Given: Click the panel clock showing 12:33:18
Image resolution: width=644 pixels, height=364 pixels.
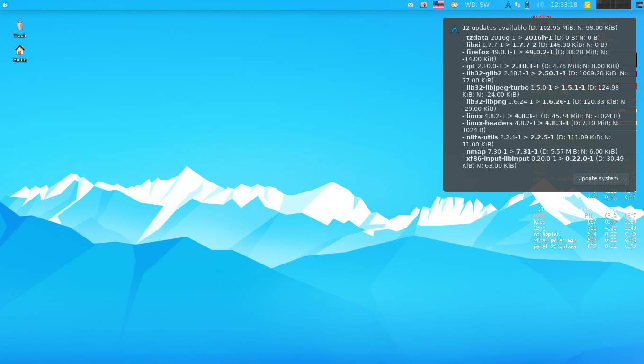Looking at the screenshot, I should [563, 5].
